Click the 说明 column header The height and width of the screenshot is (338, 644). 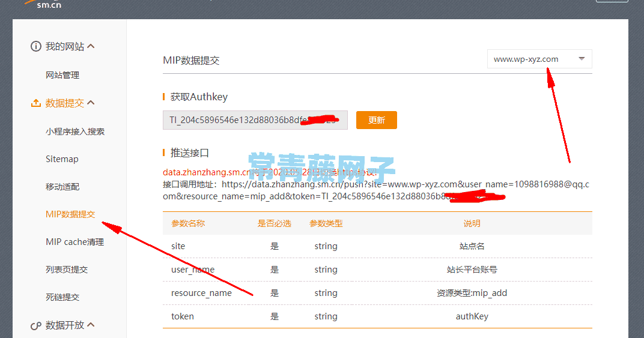click(472, 223)
